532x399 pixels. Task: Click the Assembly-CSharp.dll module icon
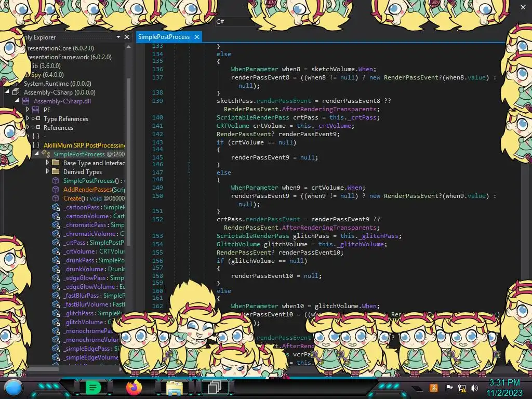[x=26, y=101]
